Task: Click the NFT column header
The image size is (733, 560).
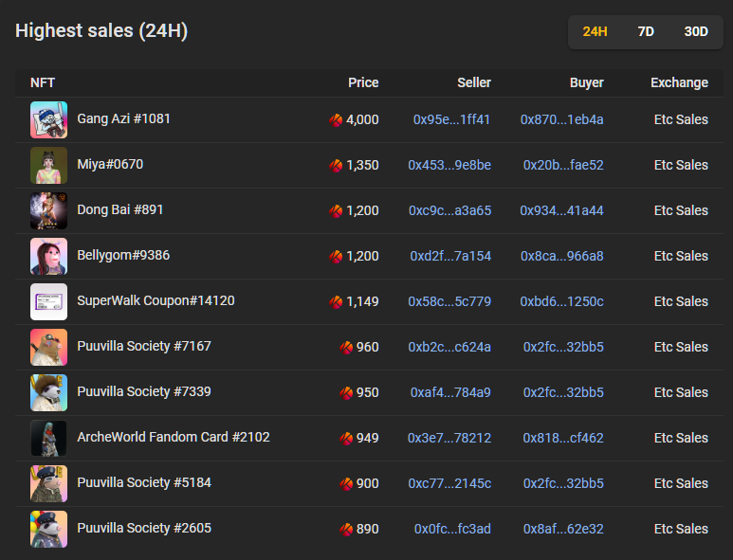Action: pyautogui.click(x=43, y=82)
